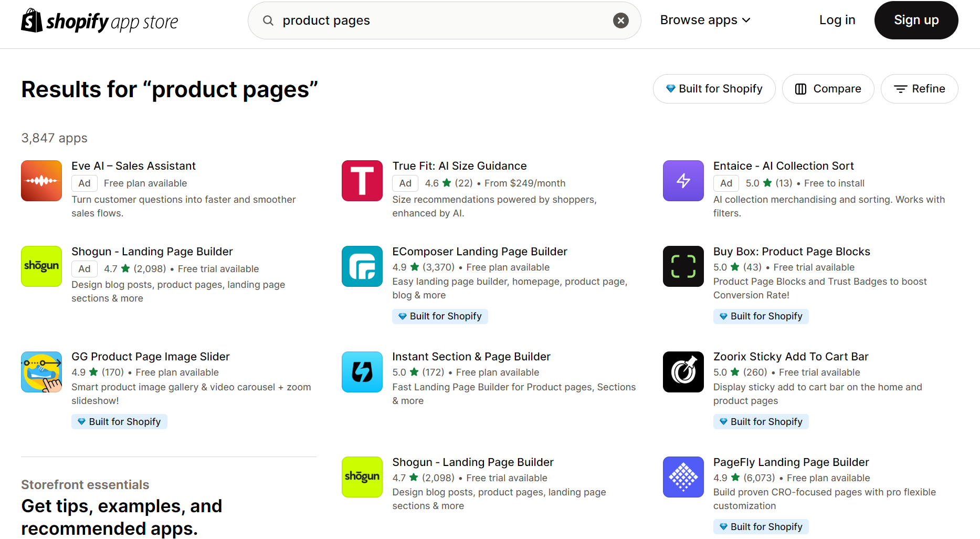Open Shogun ad listing green icon
980x539 pixels.
[41, 266]
